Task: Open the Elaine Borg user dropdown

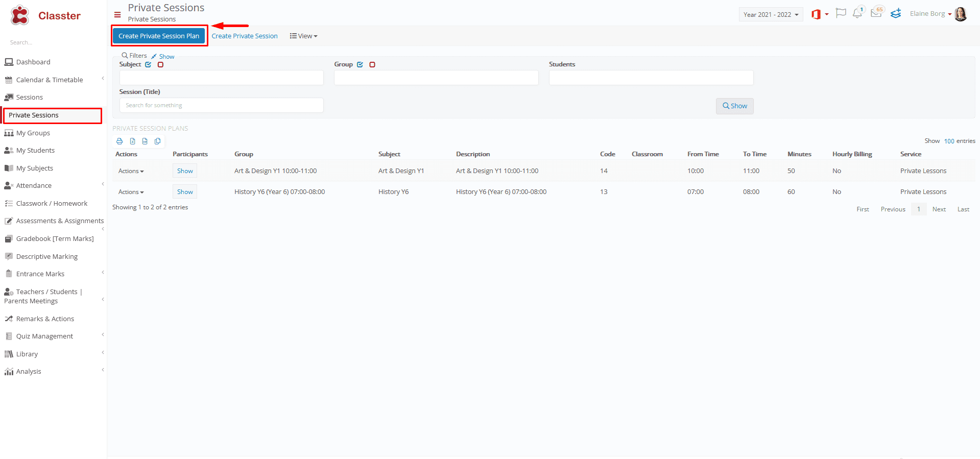Action: 930,14
